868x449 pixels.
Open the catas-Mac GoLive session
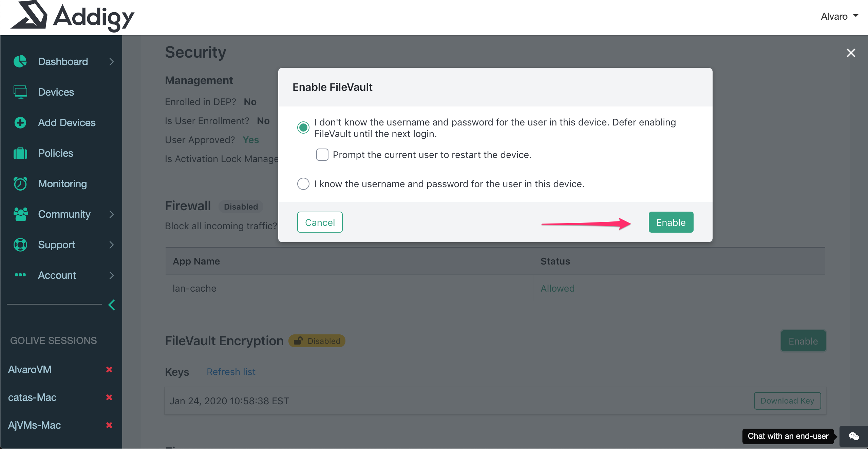coord(32,397)
